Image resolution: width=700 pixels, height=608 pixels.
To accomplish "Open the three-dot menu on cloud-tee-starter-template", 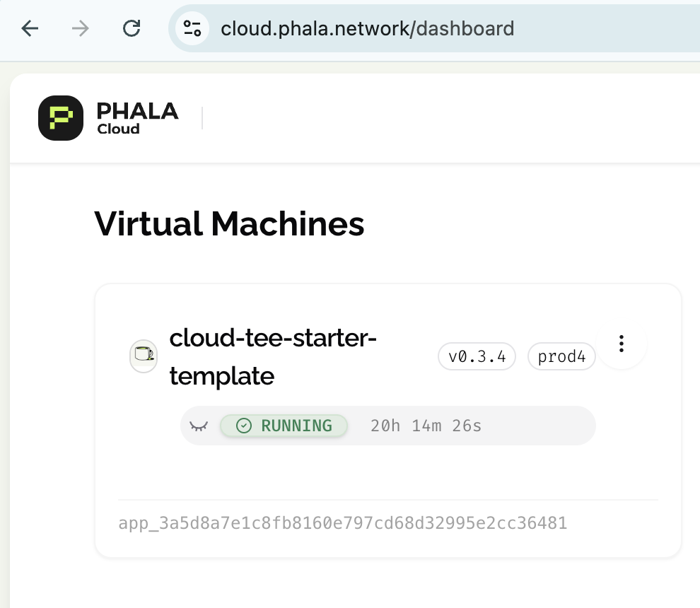I will pos(622,344).
